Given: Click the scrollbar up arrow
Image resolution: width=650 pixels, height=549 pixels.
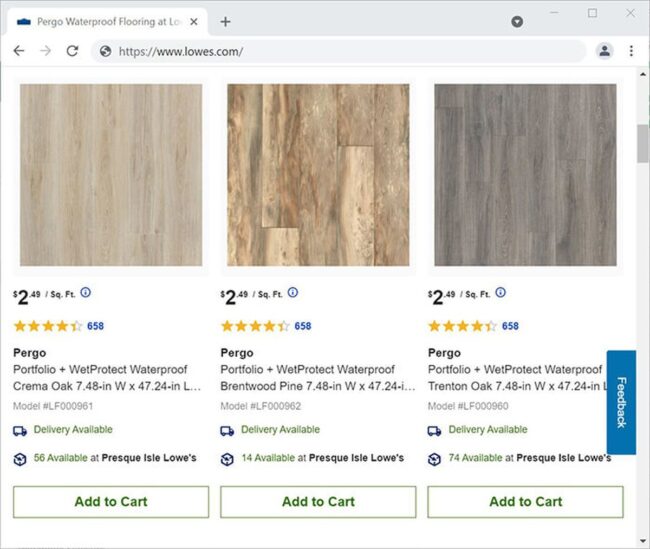Looking at the screenshot, I should tap(643, 74).
